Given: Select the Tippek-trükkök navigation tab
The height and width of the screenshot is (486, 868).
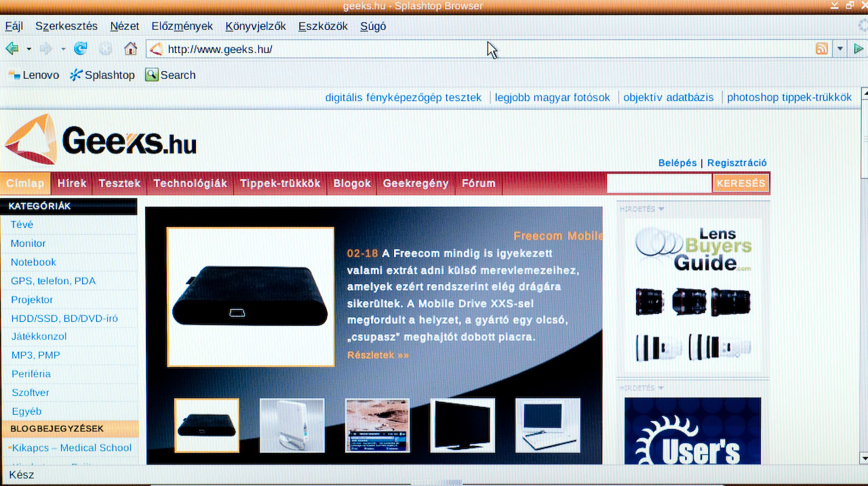Looking at the screenshot, I should 280,183.
